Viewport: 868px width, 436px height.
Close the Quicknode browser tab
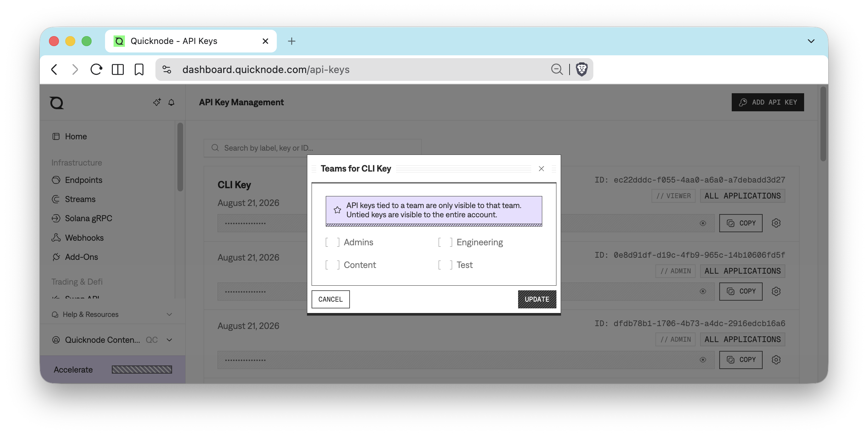265,41
